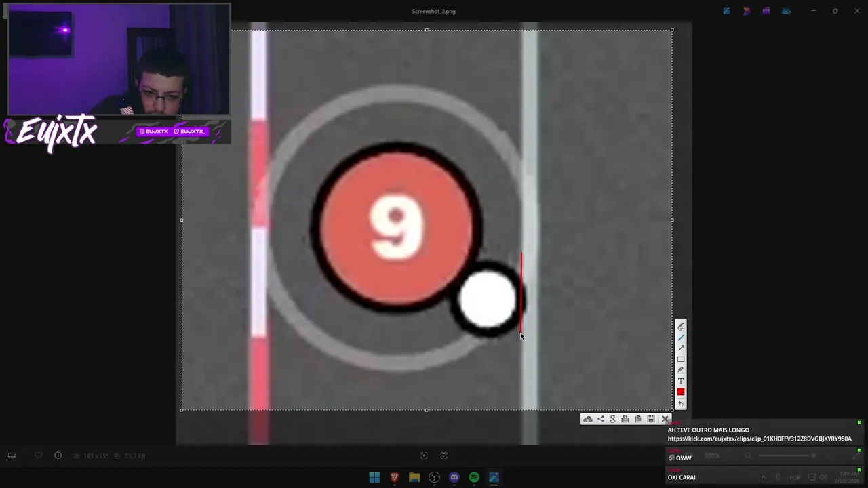Open Clipchamp video editor icon in Photos

pos(766,11)
